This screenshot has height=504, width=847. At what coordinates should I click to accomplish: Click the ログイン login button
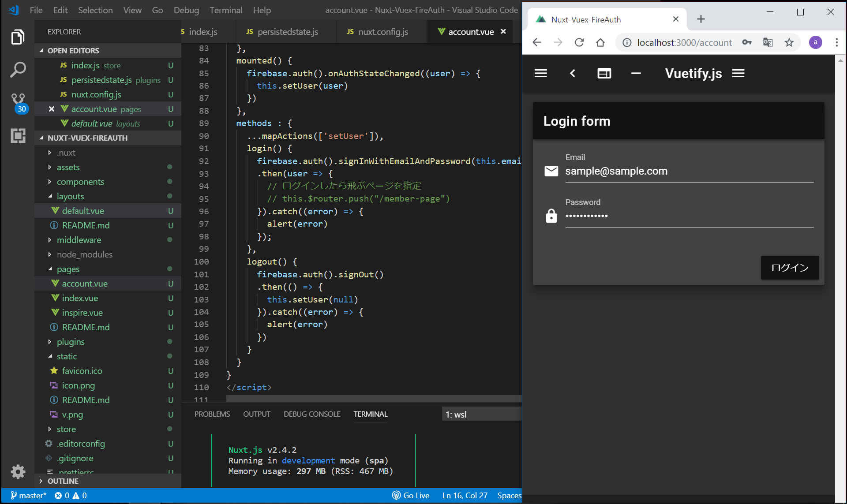[790, 268]
